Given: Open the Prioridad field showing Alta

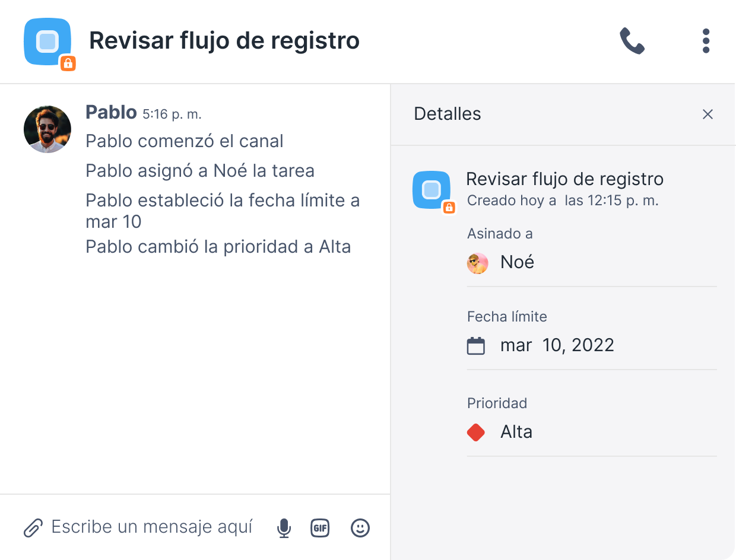Looking at the screenshot, I should coord(516,432).
